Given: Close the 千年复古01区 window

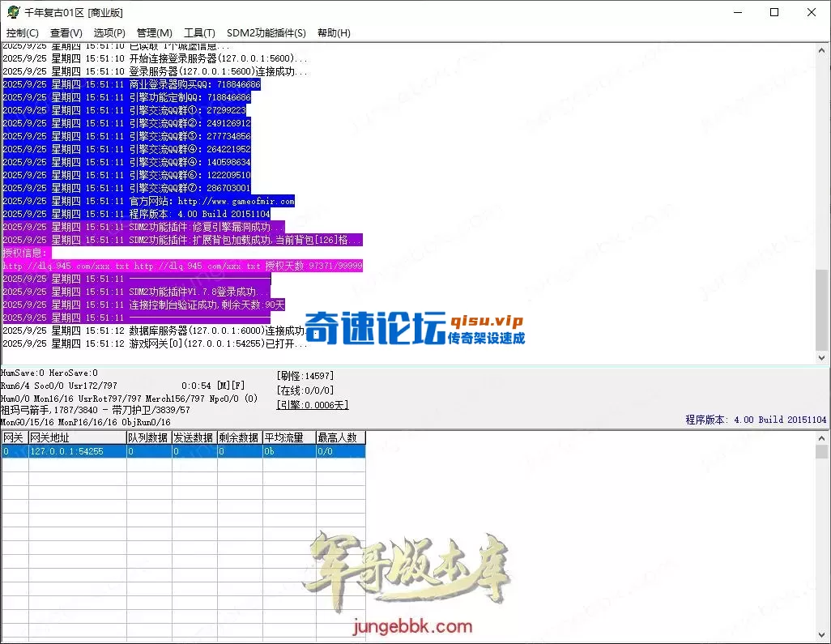Looking at the screenshot, I should 812,12.
